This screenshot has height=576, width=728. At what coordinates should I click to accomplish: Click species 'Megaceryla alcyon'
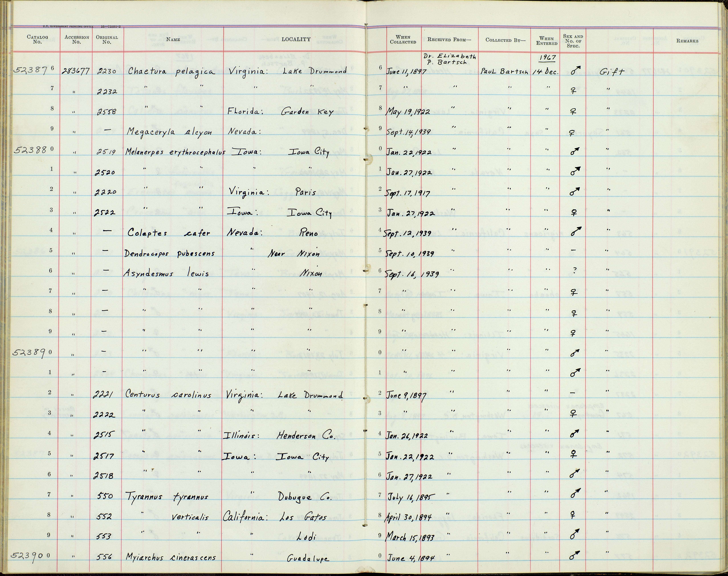coord(169,132)
